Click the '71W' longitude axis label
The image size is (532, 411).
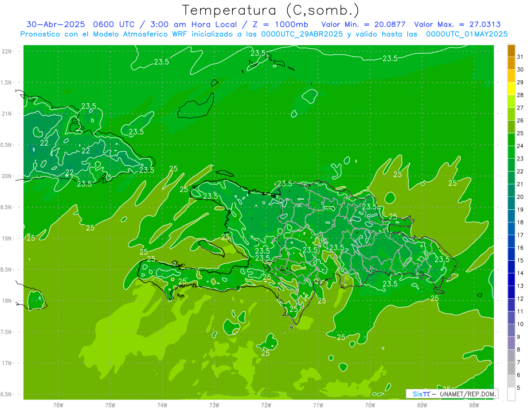[318, 405]
